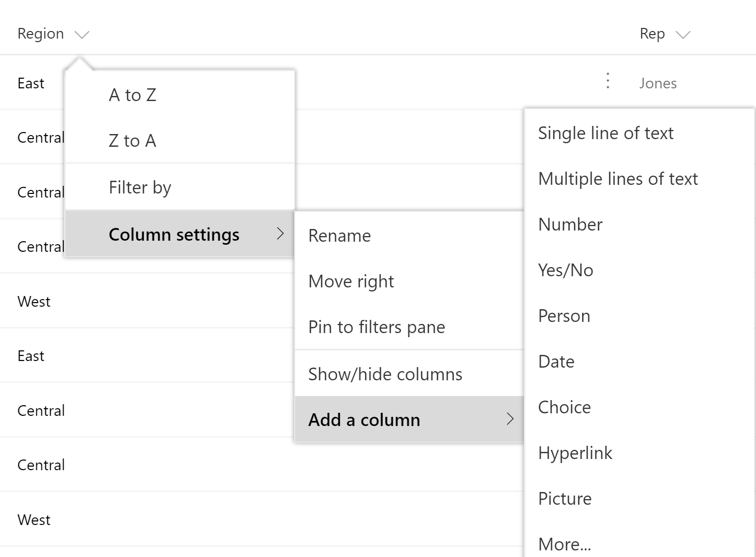This screenshot has width=756, height=557.
Task: Pick the Number column type
Action: click(570, 224)
